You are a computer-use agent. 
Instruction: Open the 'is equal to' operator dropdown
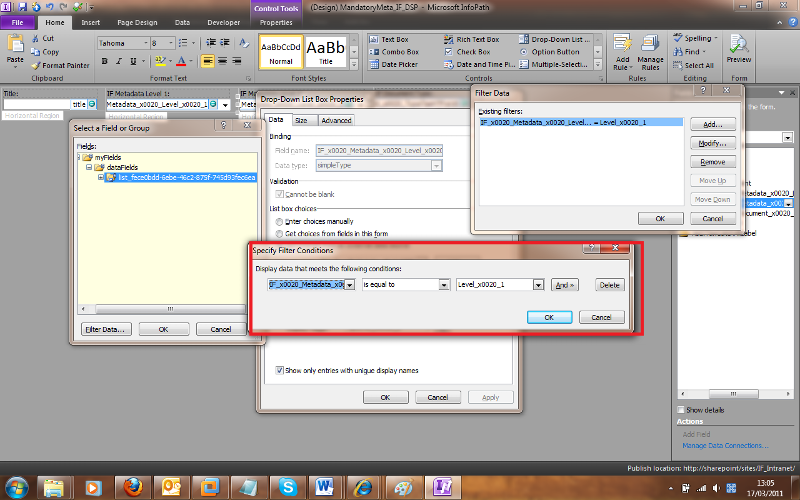point(444,285)
